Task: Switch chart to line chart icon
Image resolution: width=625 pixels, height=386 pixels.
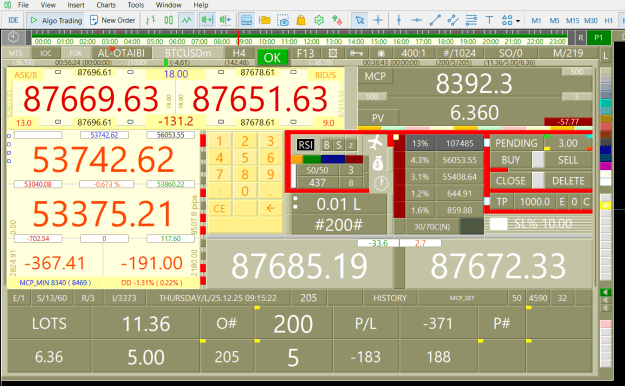Action: click(x=187, y=20)
